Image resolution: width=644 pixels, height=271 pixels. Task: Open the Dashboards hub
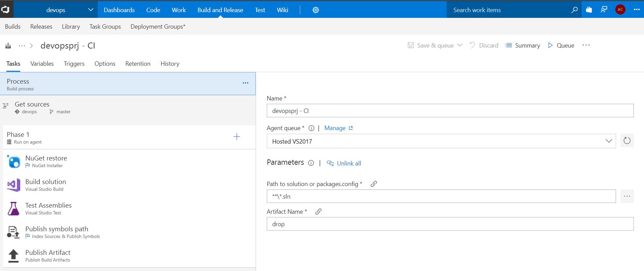coord(119,10)
